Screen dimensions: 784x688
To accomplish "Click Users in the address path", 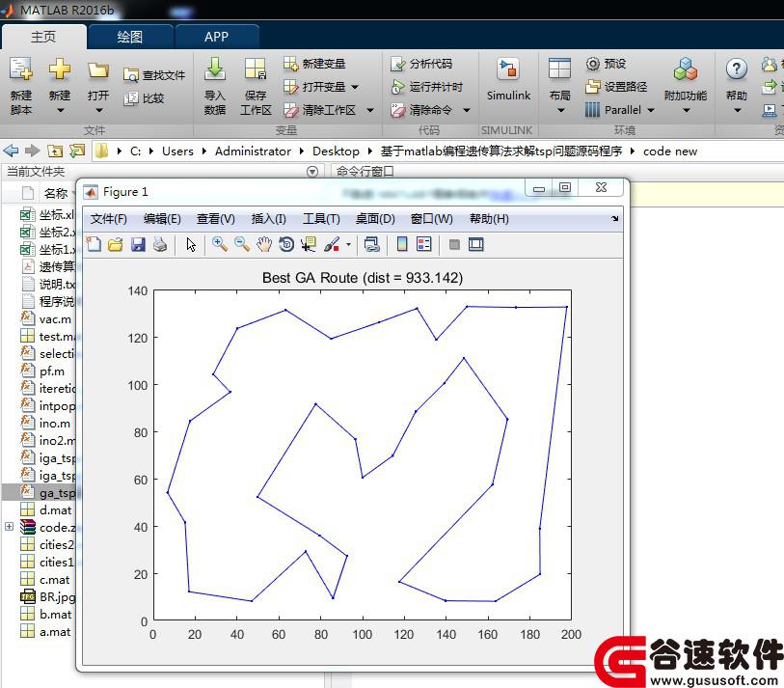I will click(177, 151).
